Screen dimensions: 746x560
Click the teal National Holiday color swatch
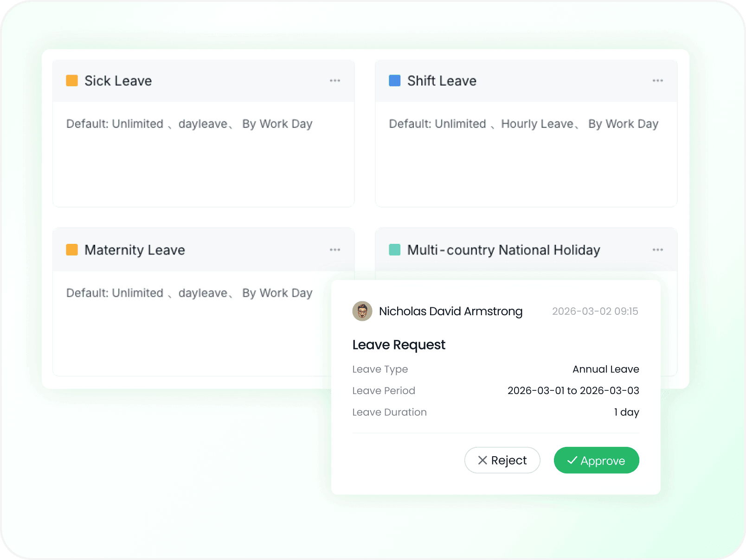(395, 250)
